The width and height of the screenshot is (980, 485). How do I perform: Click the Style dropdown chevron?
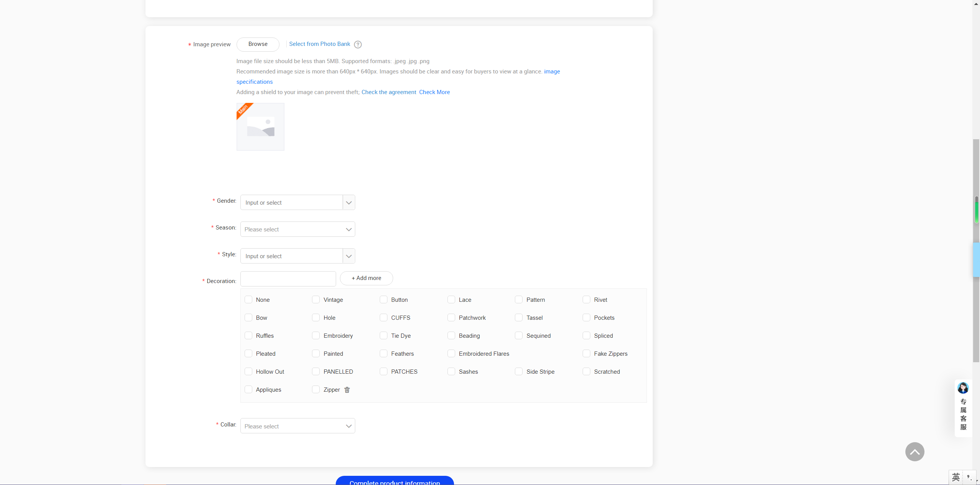(x=348, y=256)
